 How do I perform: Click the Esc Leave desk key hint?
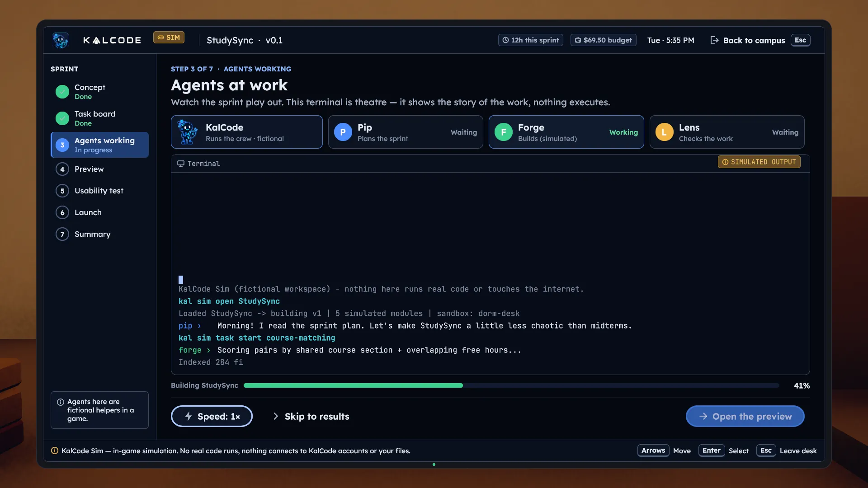(766, 450)
